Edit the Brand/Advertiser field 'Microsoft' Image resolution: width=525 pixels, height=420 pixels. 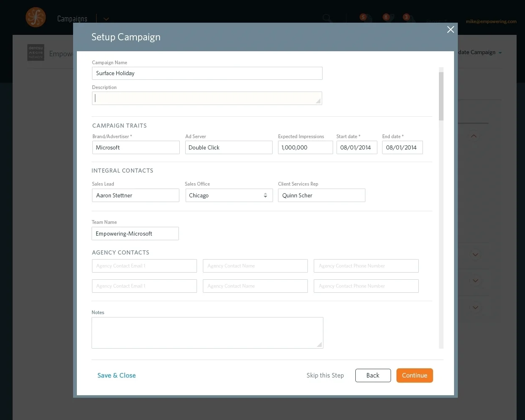tap(136, 147)
